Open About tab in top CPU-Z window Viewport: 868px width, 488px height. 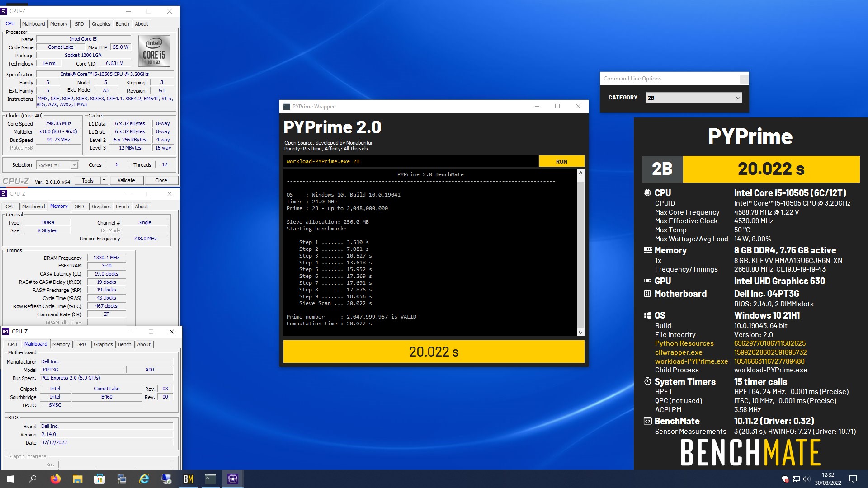pyautogui.click(x=142, y=24)
